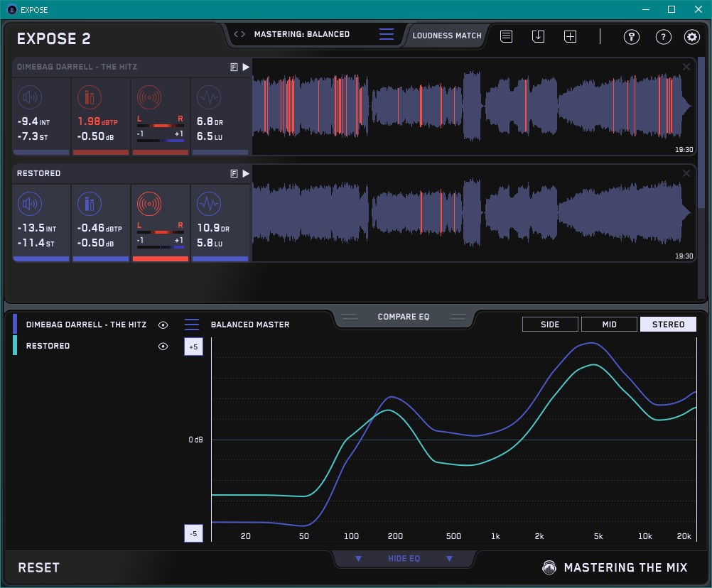This screenshot has width=712, height=588.
Task: Open the Mastering: Balanced preset selector
Action: pos(301,34)
